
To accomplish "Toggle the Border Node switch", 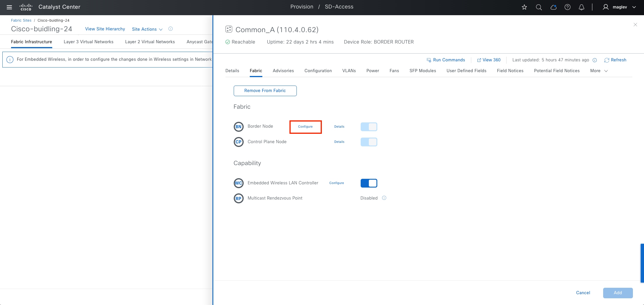I will [x=369, y=127].
